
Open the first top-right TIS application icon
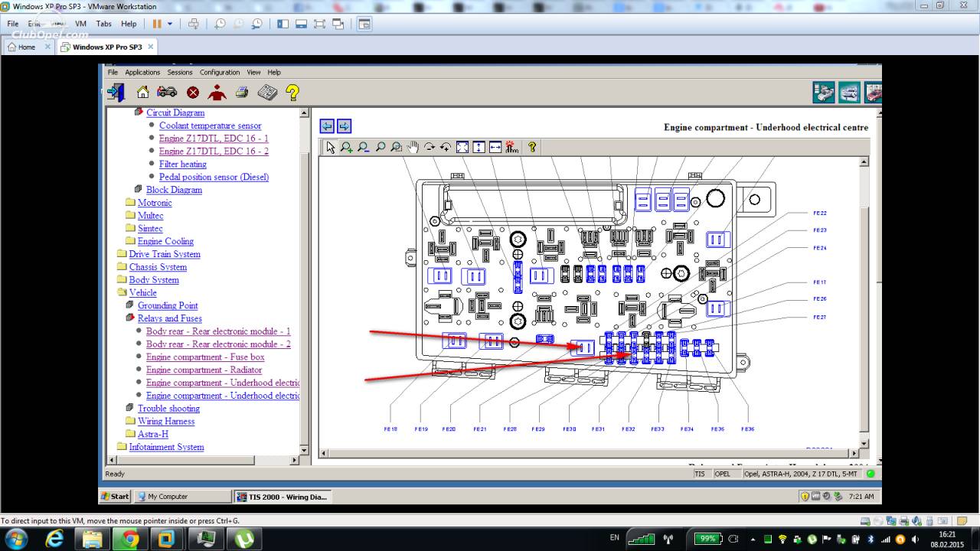[x=824, y=93]
